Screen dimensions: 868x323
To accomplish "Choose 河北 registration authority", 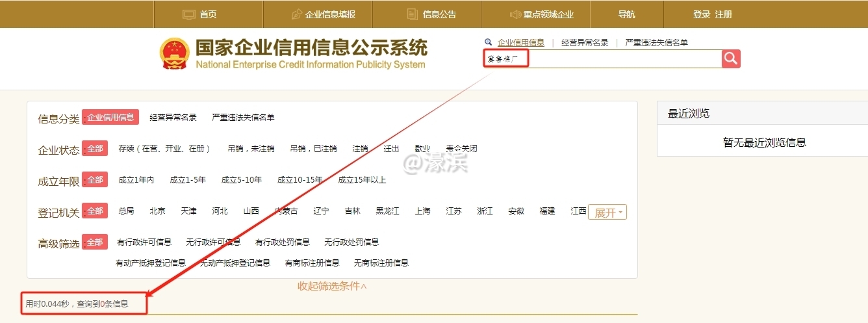I will (220, 211).
